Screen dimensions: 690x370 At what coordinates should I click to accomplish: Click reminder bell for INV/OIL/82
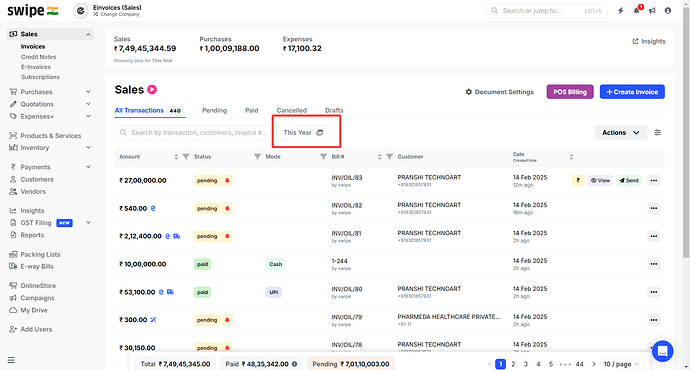coord(227,208)
